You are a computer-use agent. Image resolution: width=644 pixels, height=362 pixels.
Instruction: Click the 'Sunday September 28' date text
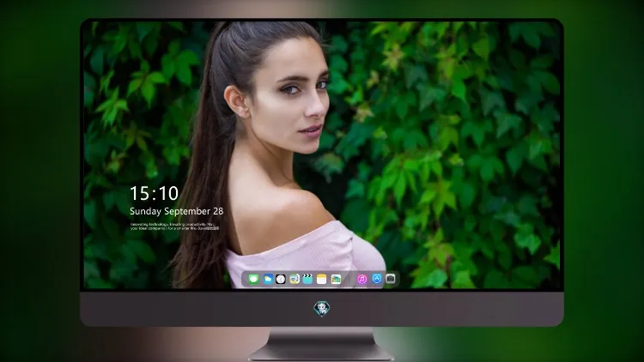click(177, 211)
